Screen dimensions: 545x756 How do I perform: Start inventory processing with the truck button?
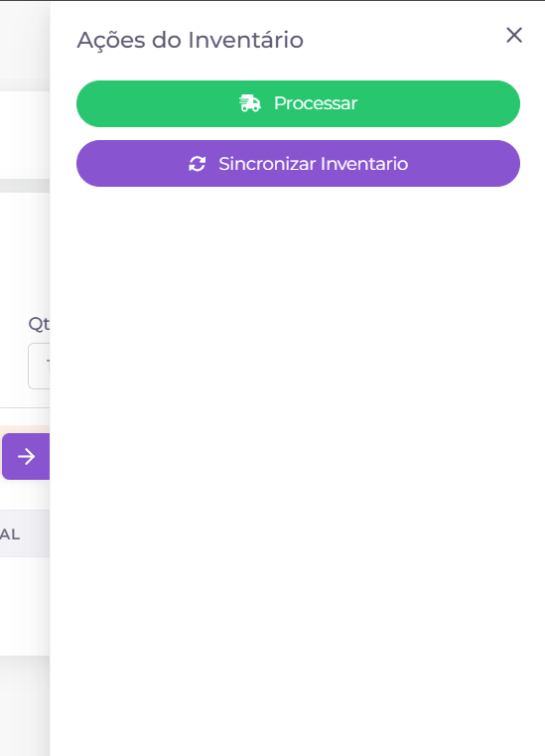[x=298, y=103]
